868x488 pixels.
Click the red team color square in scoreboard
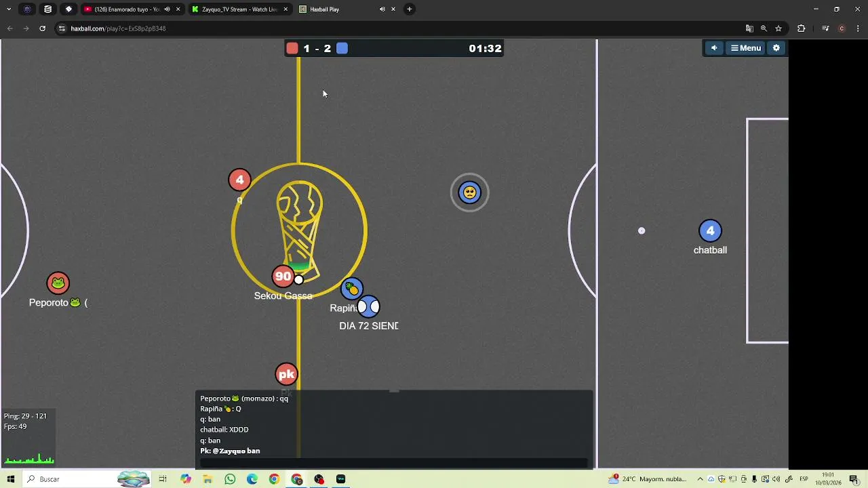(292, 48)
